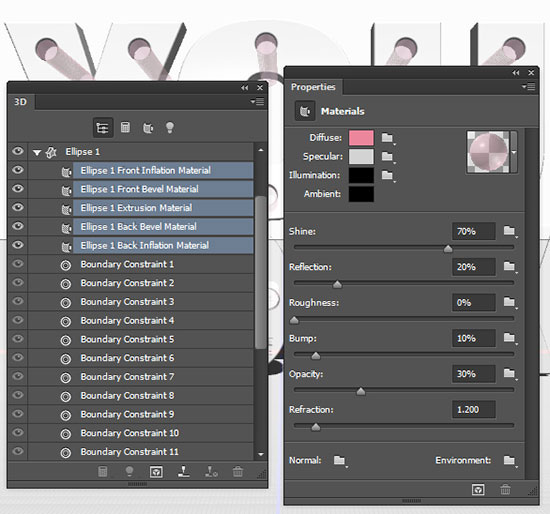Toggle visibility of Front Inflation Material
This screenshot has width=550, height=514.
pyautogui.click(x=18, y=170)
